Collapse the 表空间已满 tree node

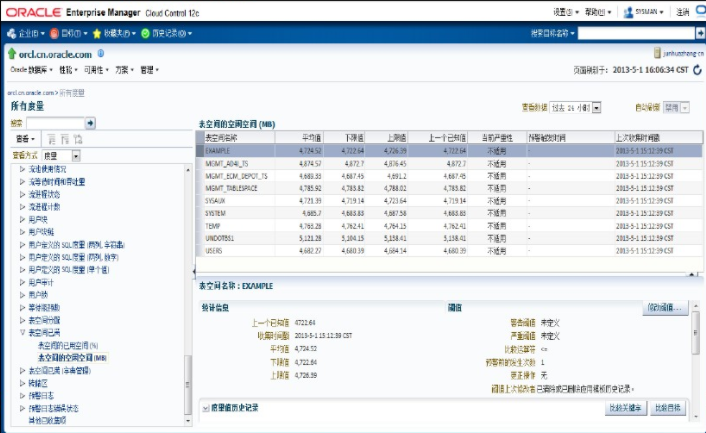pos(22,332)
